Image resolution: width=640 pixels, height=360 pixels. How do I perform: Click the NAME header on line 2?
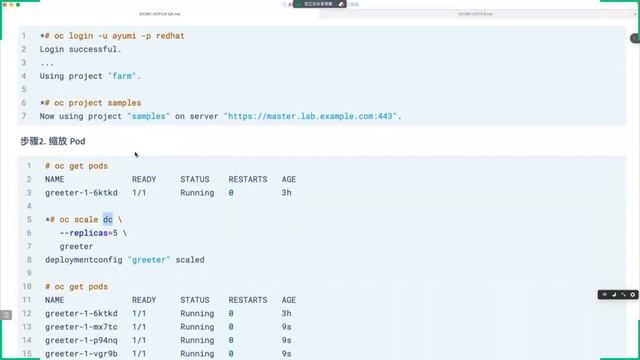pos(55,180)
